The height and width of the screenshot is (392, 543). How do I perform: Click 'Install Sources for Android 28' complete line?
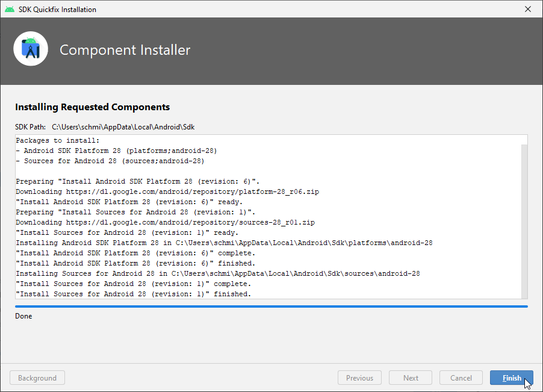[x=133, y=284]
